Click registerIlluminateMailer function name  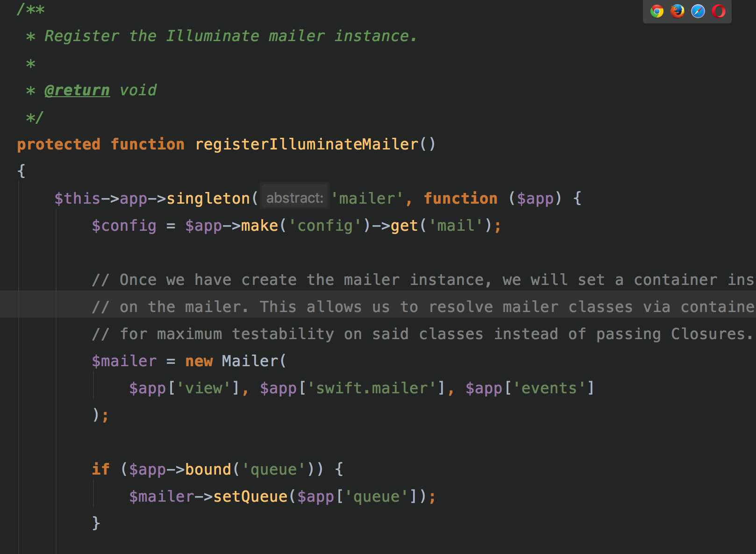tap(306, 144)
